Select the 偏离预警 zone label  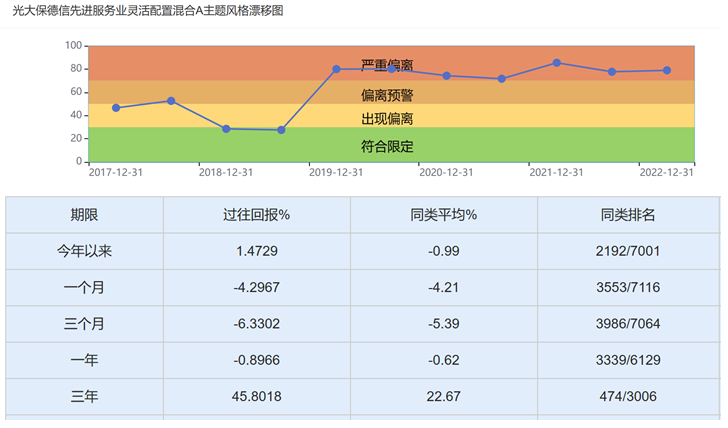pyautogui.click(x=387, y=96)
